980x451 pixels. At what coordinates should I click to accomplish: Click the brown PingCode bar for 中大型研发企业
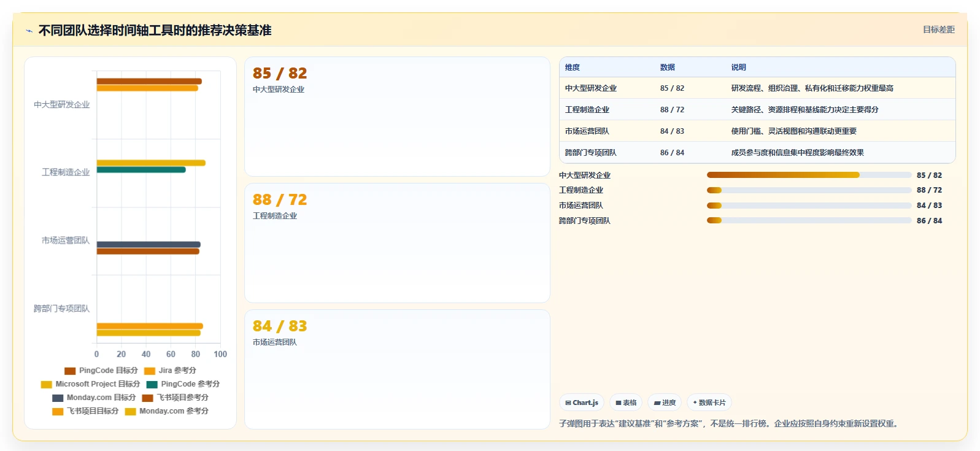(x=149, y=81)
